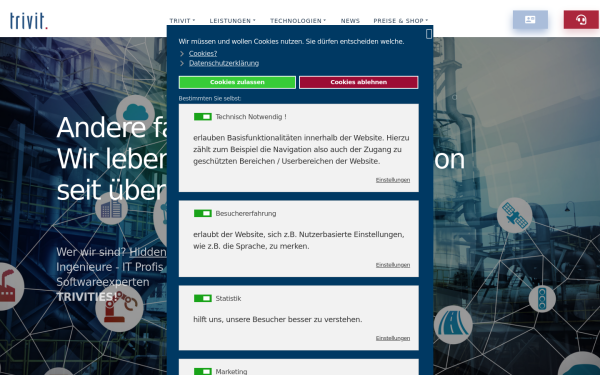Toggle the Marketing cookie switch
Screen dimensions: 600x375
point(203,371)
